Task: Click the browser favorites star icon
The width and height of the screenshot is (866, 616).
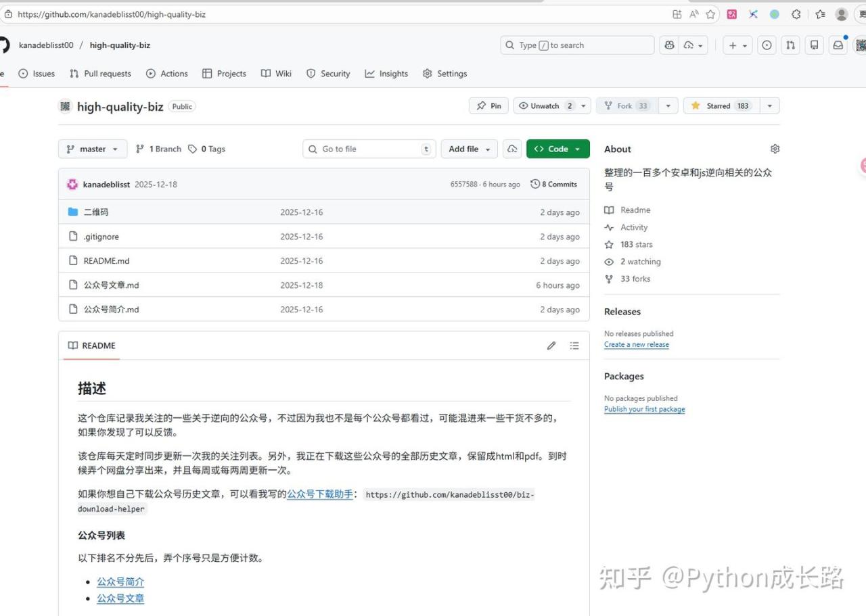Action: (x=710, y=14)
